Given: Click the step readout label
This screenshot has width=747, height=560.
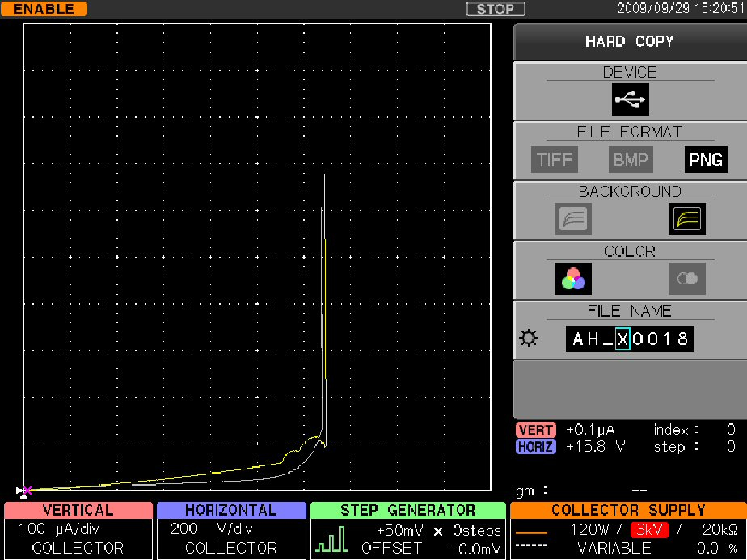Looking at the screenshot, I should pyautogui.click(x=676, y=447).
